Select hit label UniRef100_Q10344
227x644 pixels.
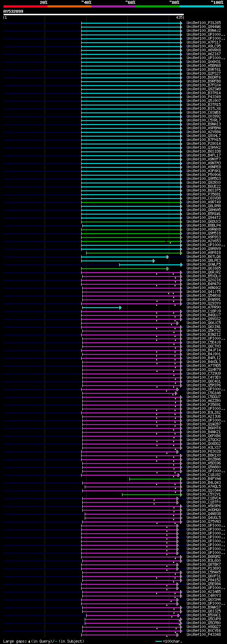pos(204,491)
